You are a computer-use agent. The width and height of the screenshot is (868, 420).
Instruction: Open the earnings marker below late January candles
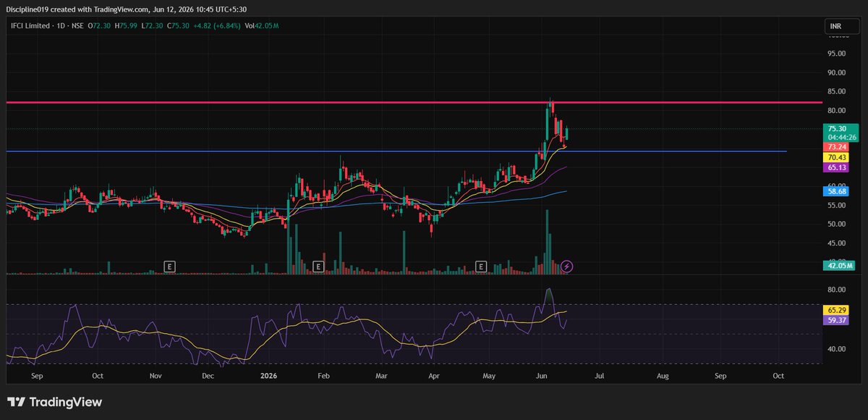(318, 266)
